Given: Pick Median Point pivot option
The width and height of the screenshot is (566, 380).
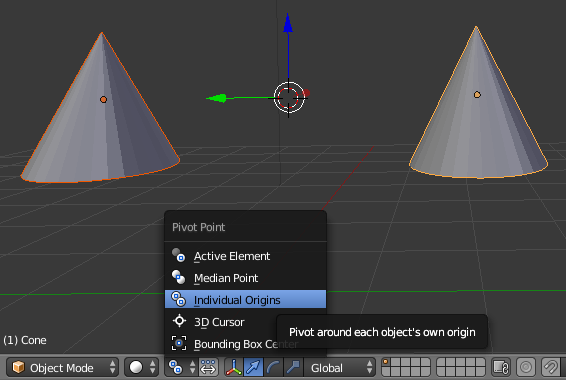Looking at the screenshot, I should [x=245, y=278].
